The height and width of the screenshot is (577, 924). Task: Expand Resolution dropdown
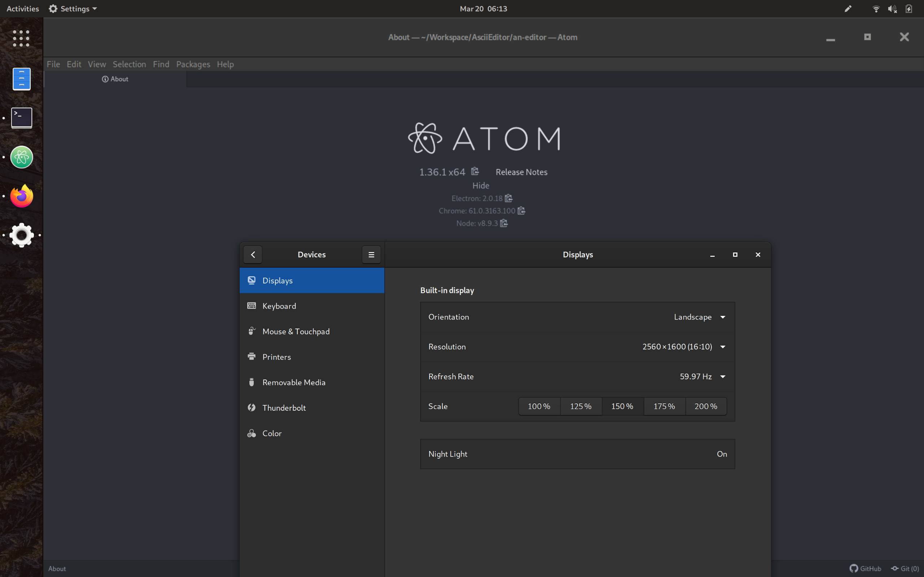[x=684, y=347]
